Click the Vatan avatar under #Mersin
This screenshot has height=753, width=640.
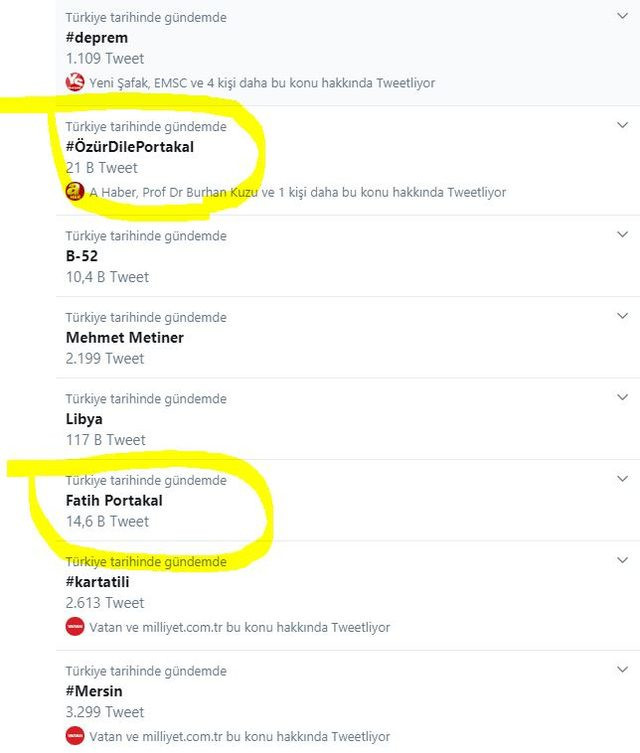(74, 736)
